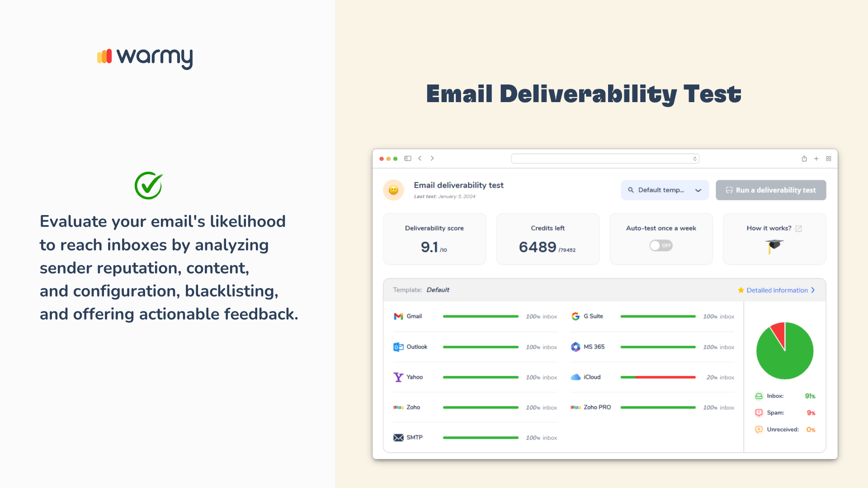This screenshot has height=488, width=868.
Task: Click the Run a deliverability test button
Action: coord(771,190)
